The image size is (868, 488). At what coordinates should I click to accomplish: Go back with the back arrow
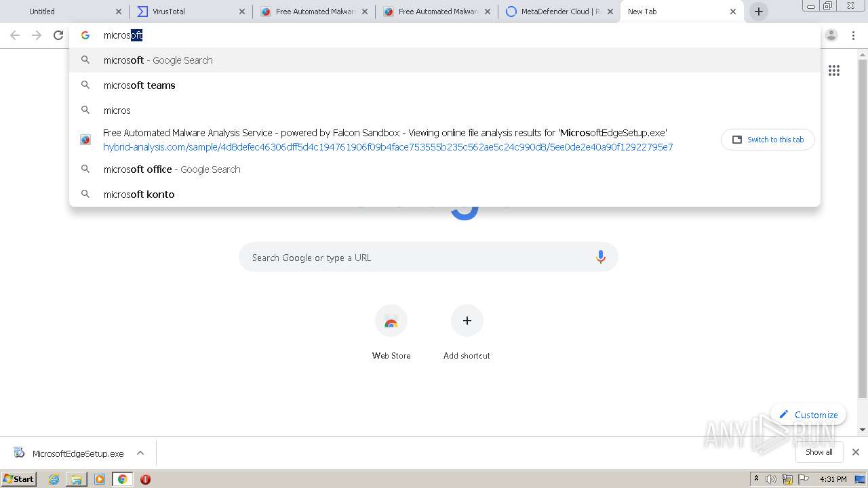(x=15, y=35)
